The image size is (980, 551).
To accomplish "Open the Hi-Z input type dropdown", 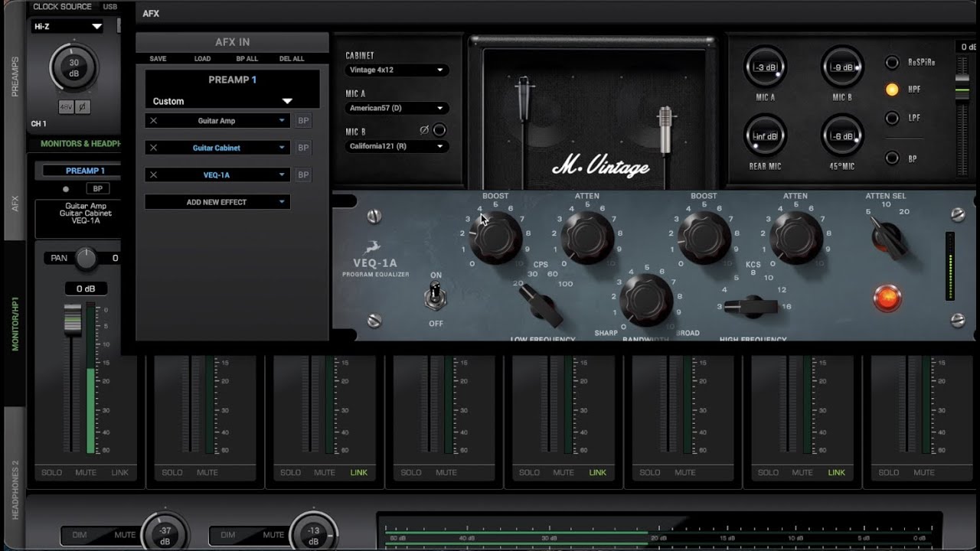I will [x=68, y=26].
